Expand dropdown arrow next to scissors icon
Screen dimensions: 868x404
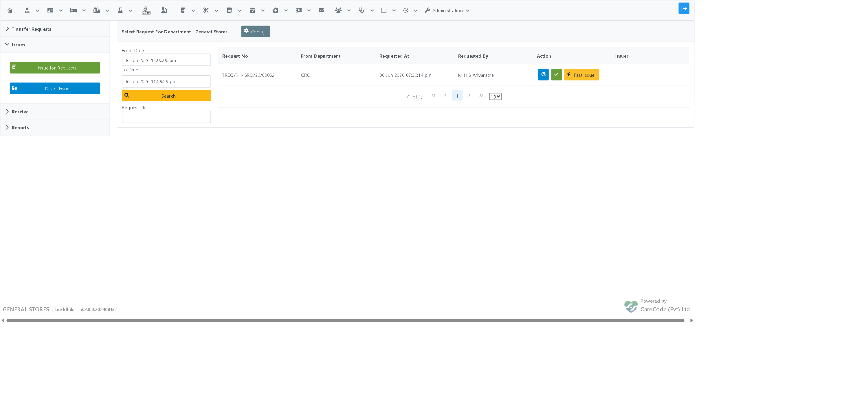[216, 10]
